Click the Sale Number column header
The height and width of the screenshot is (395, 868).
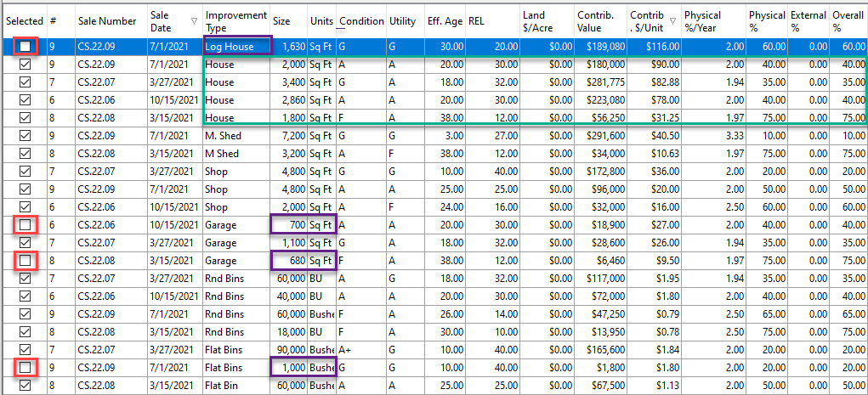click(107, 20)
